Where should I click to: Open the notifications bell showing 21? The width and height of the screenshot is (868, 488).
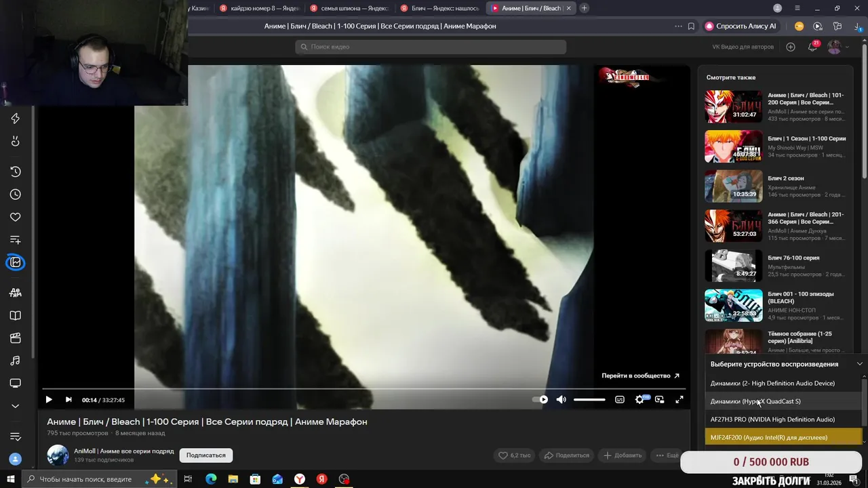pos(812,47)
